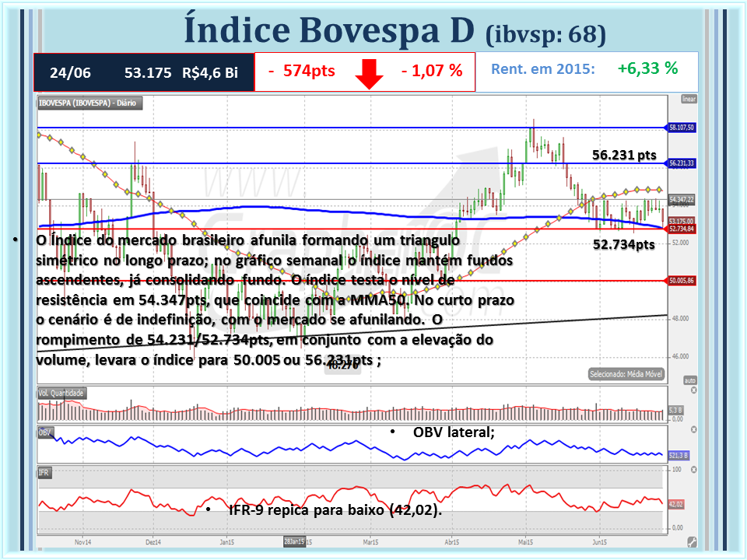This screenshot has height=560, width=747.
Task: Select the IBOVESPA (IBOVESPA) - Diário chart label
Action: [90, 103]
